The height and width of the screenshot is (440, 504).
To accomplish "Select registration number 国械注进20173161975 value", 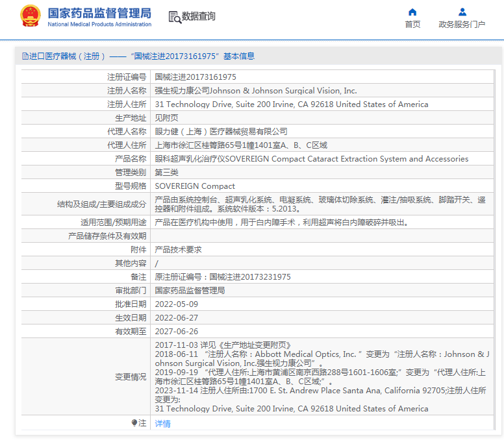I will click(195, 77).
